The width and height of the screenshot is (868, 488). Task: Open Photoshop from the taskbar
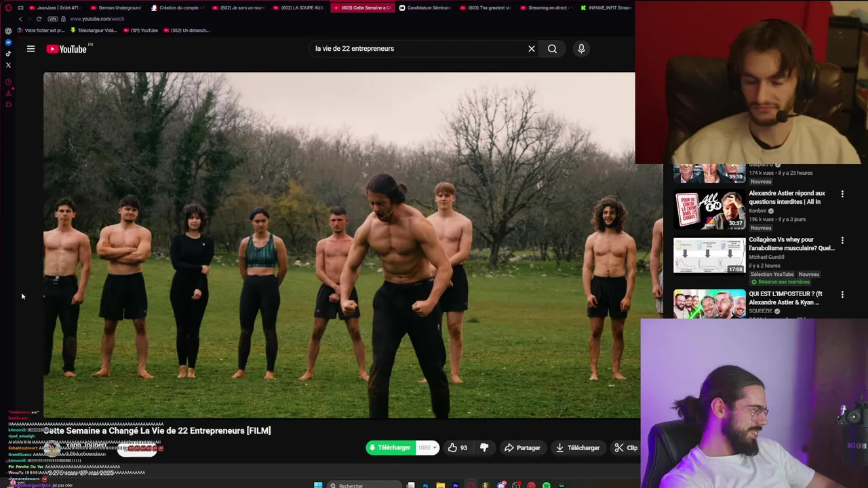[425, 485]
